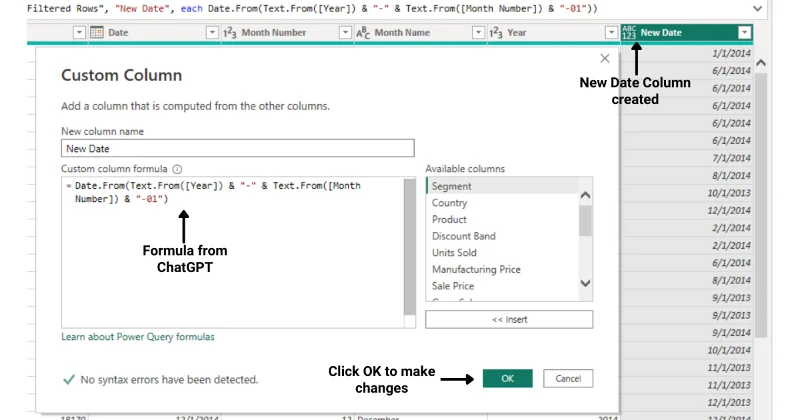Click the formula editor vertical scrollbar
800x420 pixels.
coord(410,247)
